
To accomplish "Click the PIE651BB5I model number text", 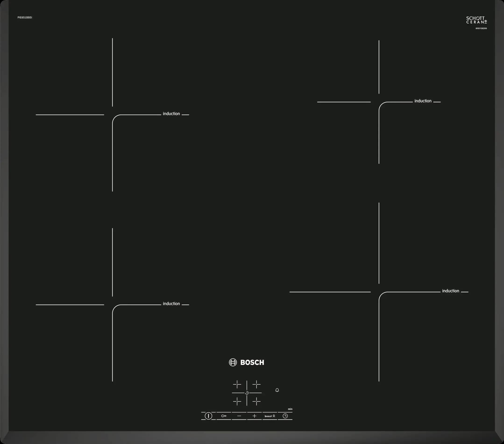I will click(25, 18).
